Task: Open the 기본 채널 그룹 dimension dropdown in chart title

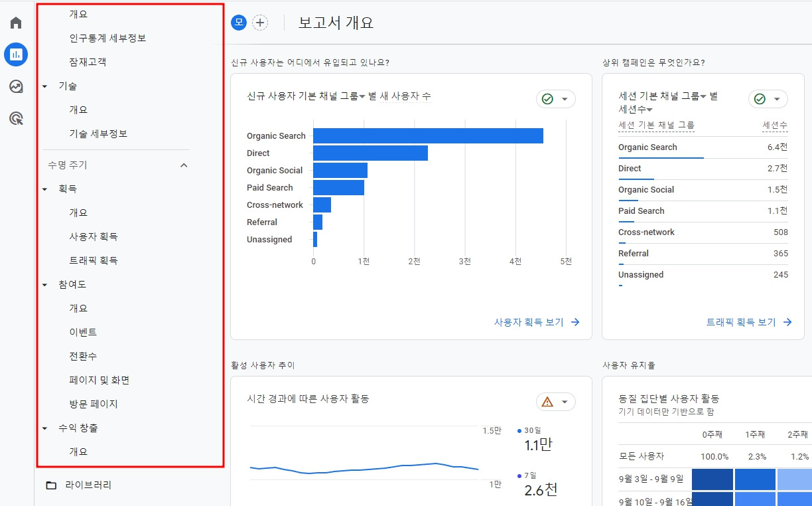Action: (362, 96)
